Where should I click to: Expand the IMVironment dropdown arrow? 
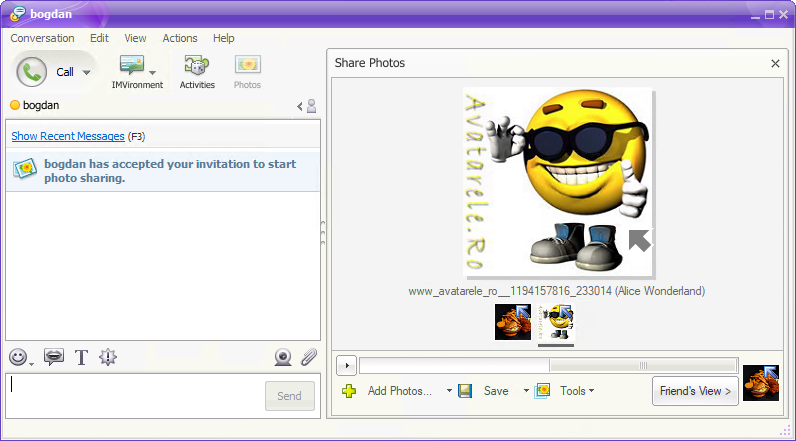click(x=152, y=73)
